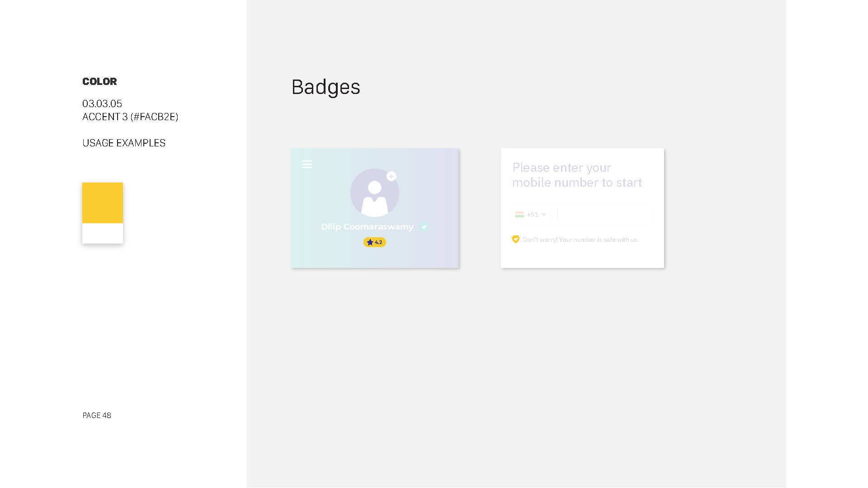This screenshot has width=868, height=488.
Task: Select the white portion below the swatch
Action: click(103, 233)
